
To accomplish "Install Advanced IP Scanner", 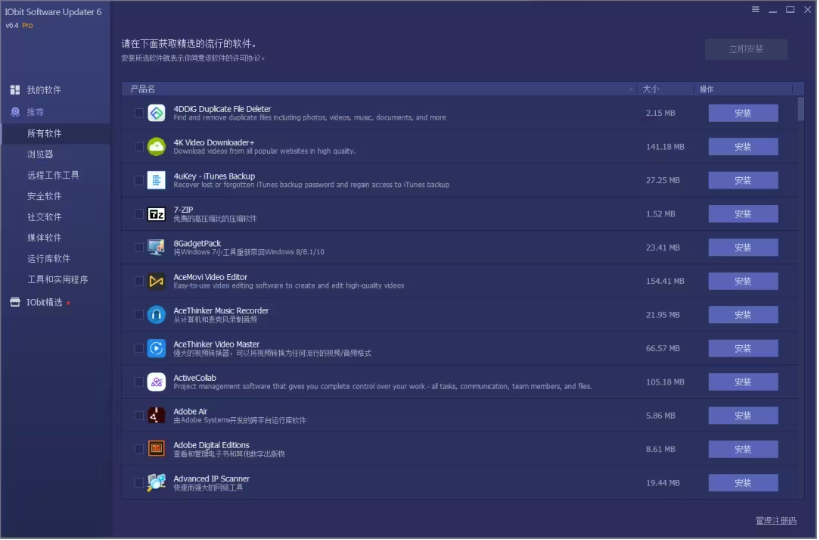I will coord(743,483).
